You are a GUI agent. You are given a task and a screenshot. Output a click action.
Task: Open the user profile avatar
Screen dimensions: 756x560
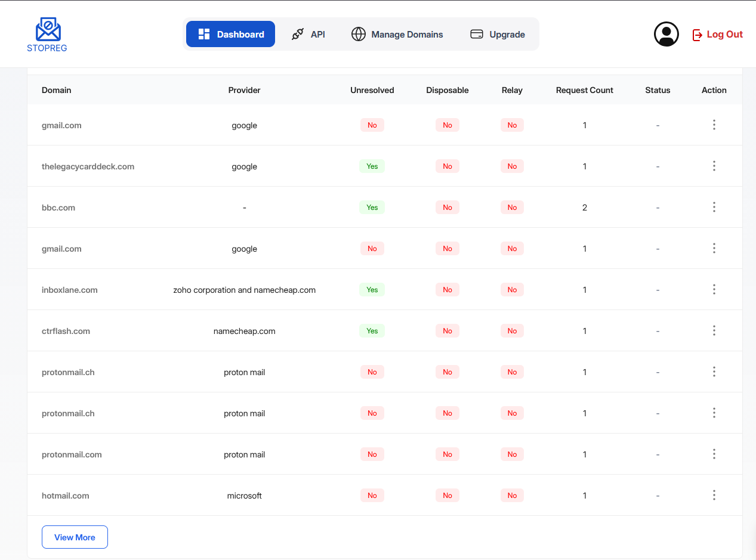click(x=666, y=34)
